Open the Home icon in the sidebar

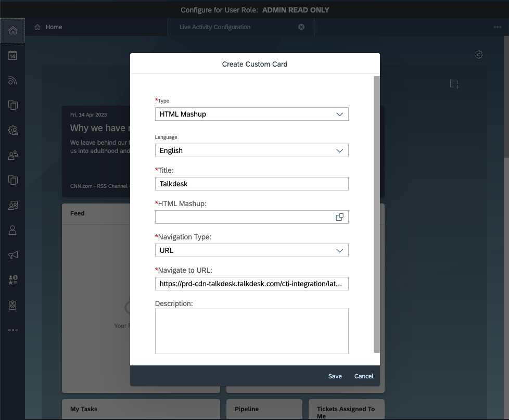click(x=12, y=31)
